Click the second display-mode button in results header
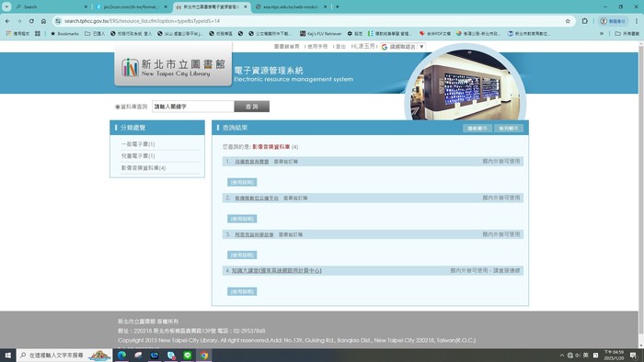 click(509, 129)
